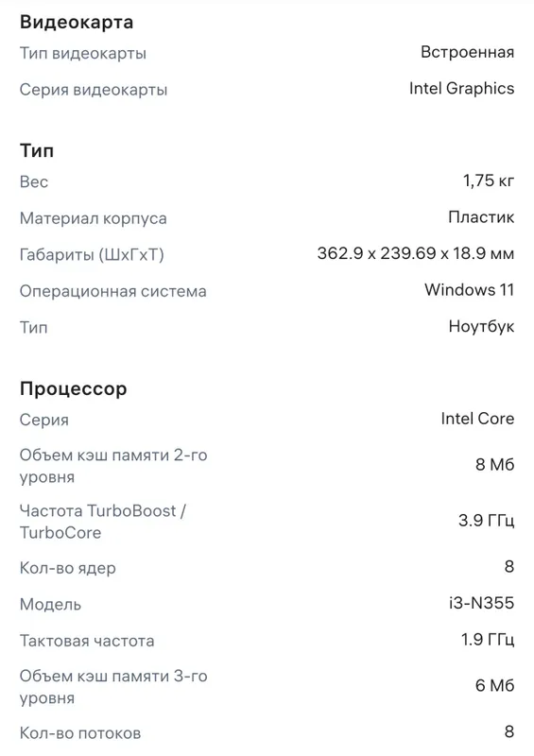This screenshot has width=534, height=756.
Task: Click the Процессор section heading
Action: tap(74, 388)
